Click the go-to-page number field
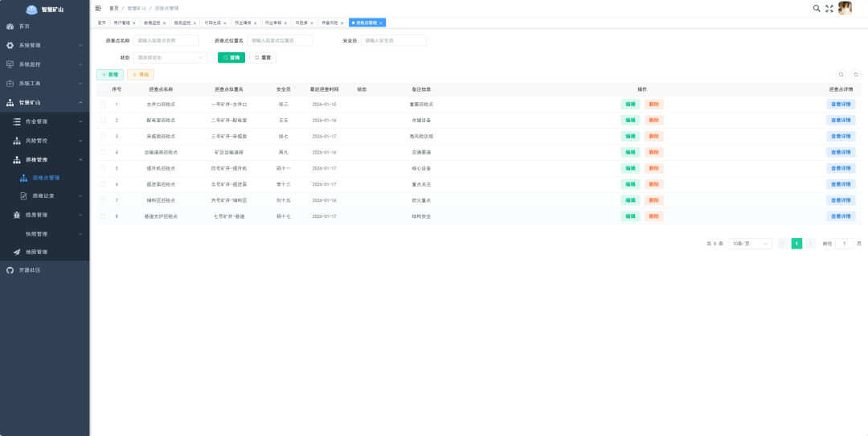The image size is (868, 436). pyautogui.click(x=844, y=244)
